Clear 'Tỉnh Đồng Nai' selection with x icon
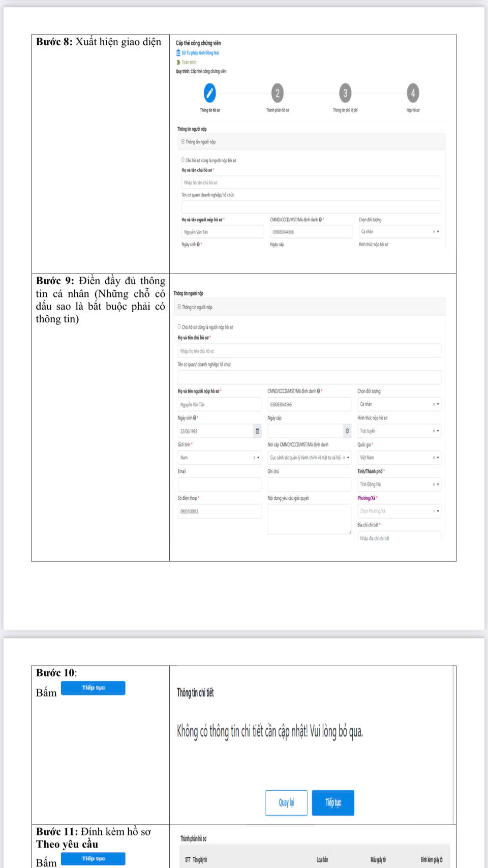Viewport: 488px width, 868px height. (x=434, y=485)
